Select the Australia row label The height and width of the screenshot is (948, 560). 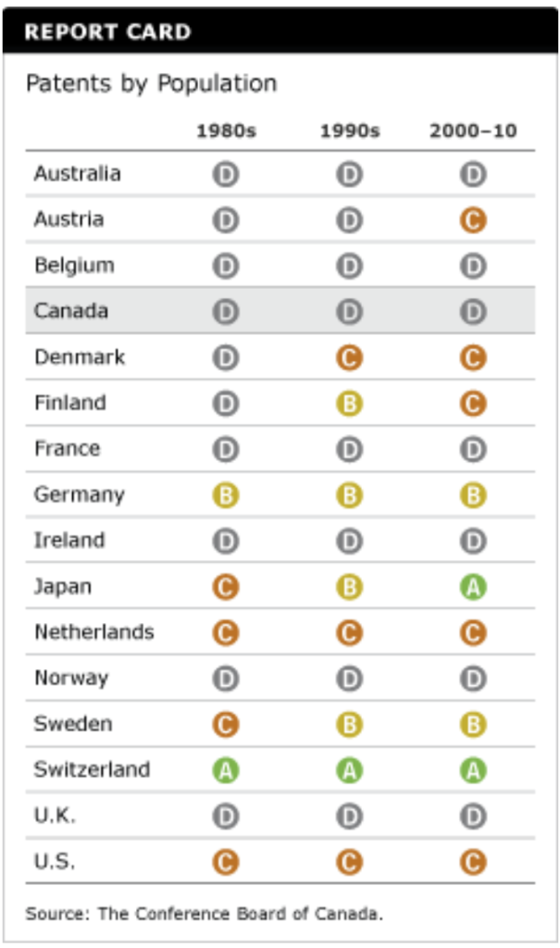click(x=77, y=173)
